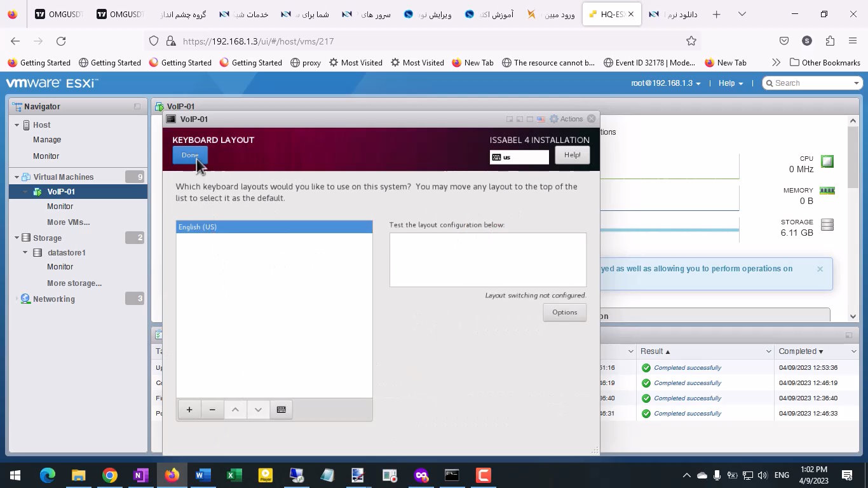This screenshot has height=488, width=868.
Task: Expand the Networking tree node
Action: [x=17, y=299]
